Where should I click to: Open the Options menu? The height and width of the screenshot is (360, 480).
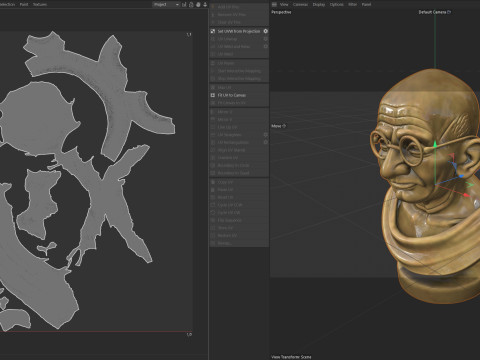click(336, 4)
